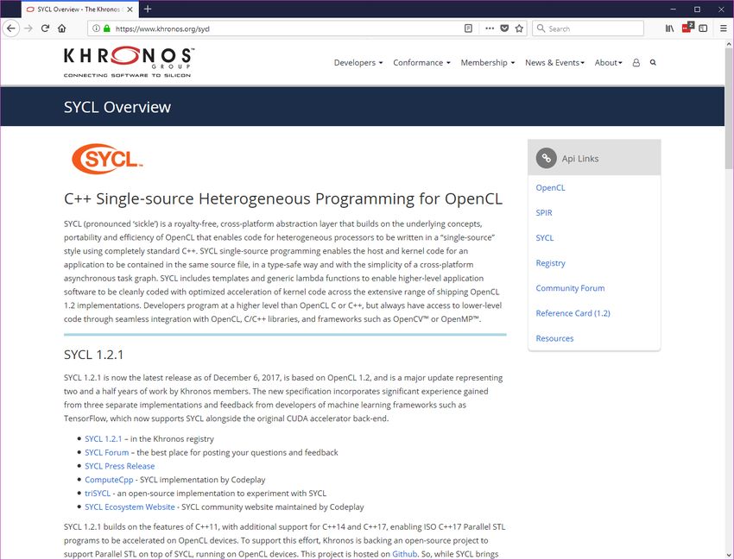Bookmark this page with the star

pos(519,28)
